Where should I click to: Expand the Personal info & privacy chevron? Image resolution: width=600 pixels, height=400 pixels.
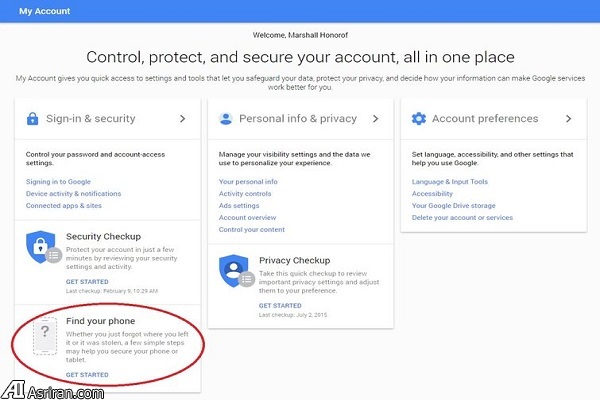pyautogui.click(x=375, y=119)
